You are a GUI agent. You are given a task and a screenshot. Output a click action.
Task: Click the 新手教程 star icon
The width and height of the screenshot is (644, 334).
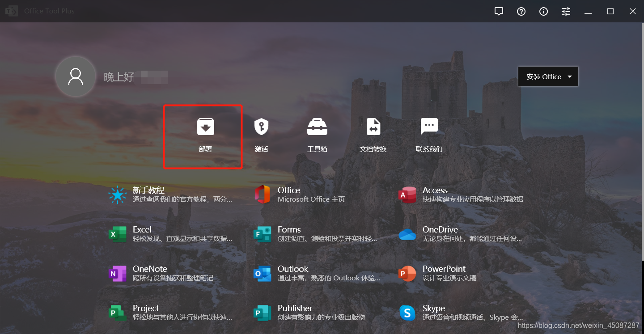118,195
